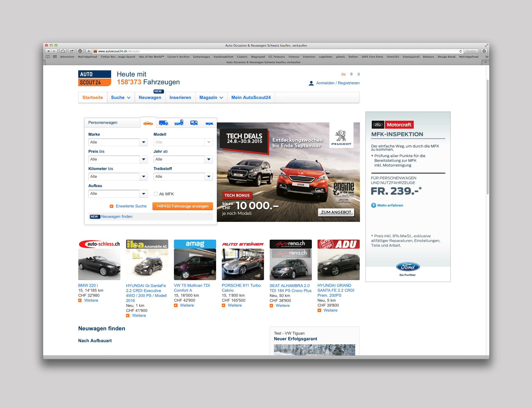Open the Advertizer bookmark
The height and width of the screenshot is (408, 532).
67,57
